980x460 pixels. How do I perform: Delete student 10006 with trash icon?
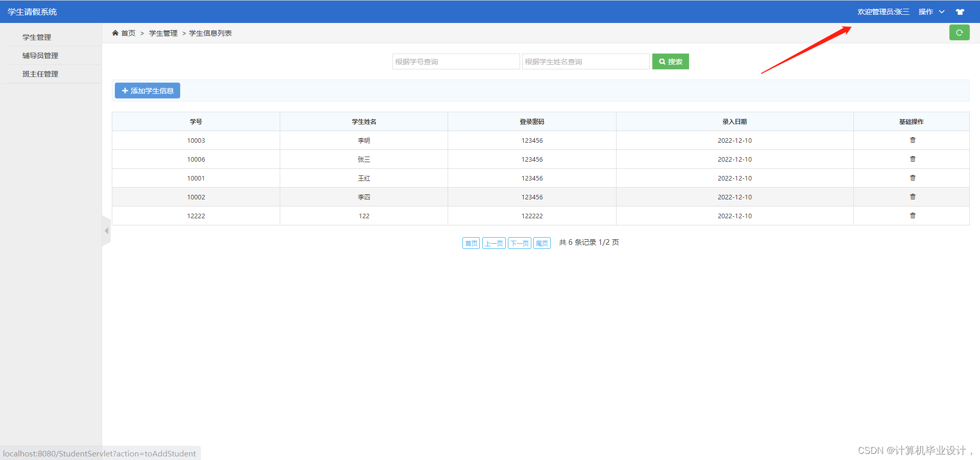(913, 159)
